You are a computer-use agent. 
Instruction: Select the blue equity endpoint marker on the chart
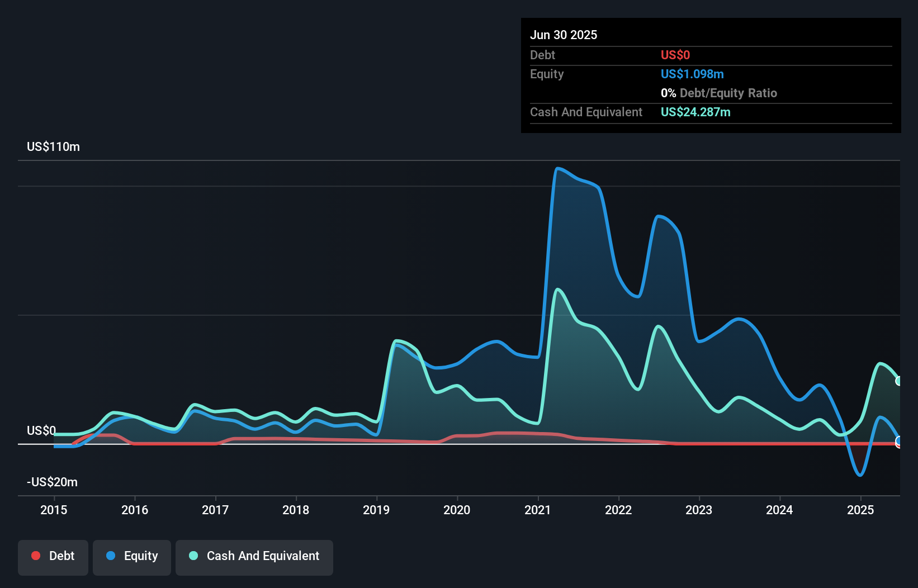899,441
